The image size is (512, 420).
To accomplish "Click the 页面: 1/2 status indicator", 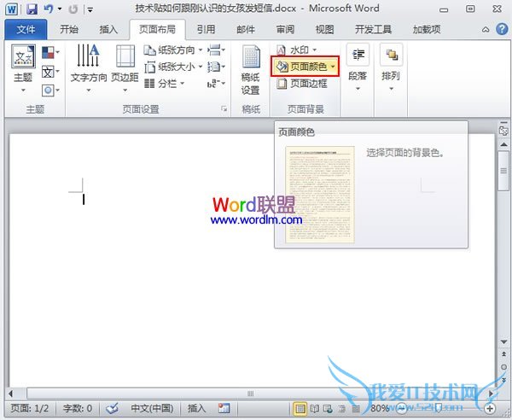I will (x=29, y=408).
